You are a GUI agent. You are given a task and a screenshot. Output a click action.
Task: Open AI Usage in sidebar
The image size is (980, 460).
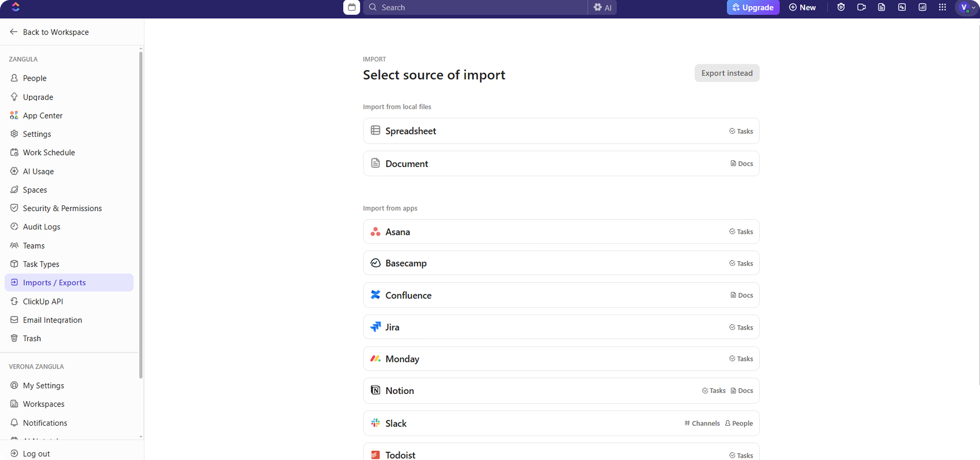(x=69, y=171)
